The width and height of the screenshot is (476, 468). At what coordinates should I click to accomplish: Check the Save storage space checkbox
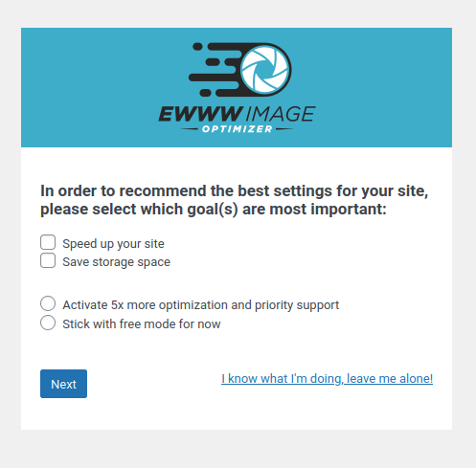pyautogui.click(x=48, y=260)
